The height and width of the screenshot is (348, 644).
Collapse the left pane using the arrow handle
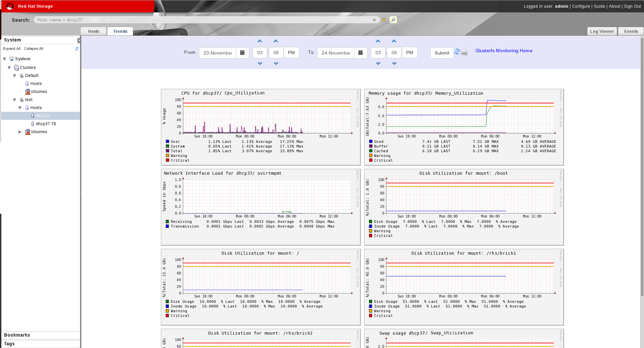pos(79,40)
